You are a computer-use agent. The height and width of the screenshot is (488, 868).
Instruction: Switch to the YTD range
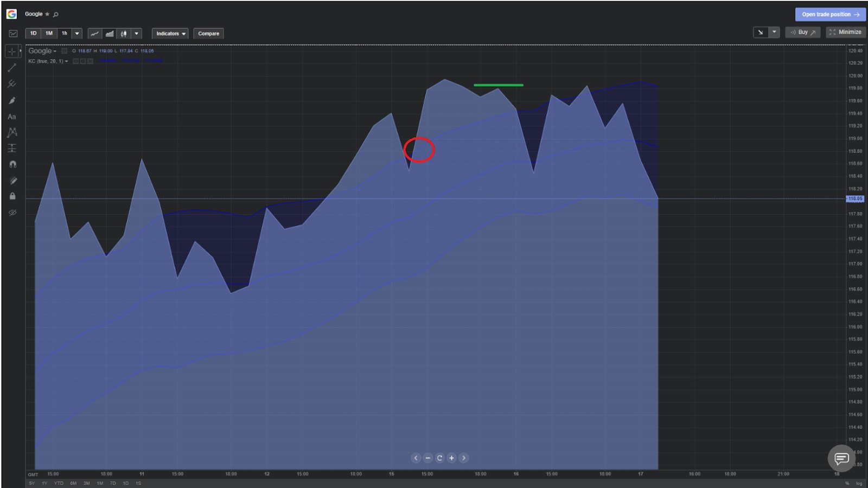(59, 483)
